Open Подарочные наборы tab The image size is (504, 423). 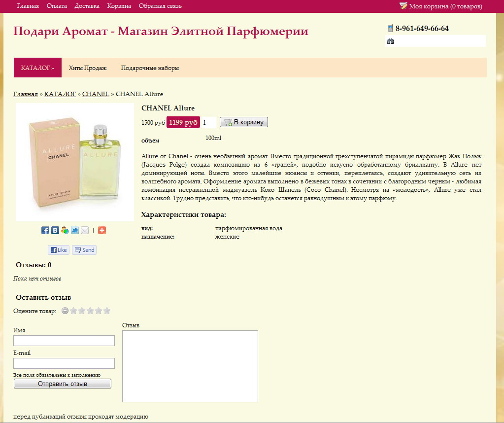tap(150, 68)
